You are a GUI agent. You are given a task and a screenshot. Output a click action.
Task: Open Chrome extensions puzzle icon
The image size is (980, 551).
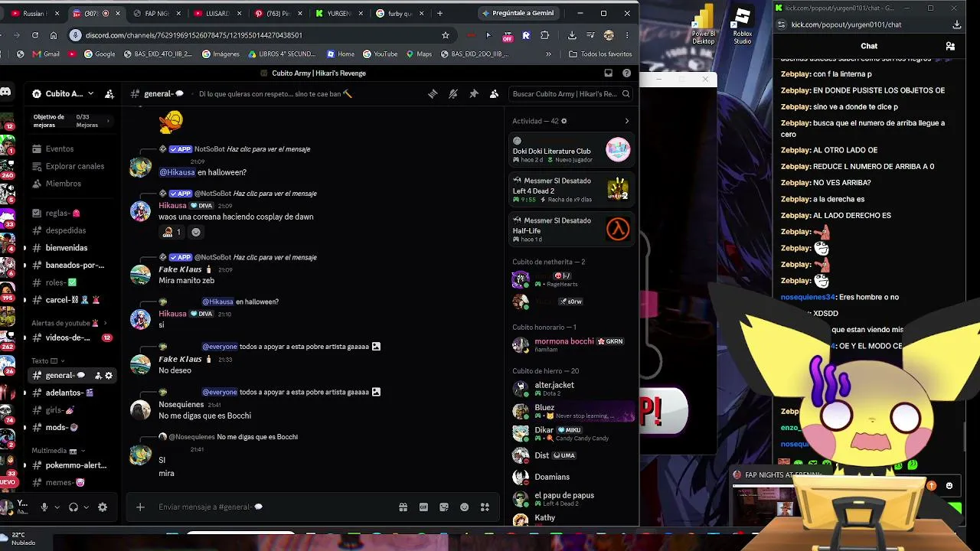coord(544,35)
